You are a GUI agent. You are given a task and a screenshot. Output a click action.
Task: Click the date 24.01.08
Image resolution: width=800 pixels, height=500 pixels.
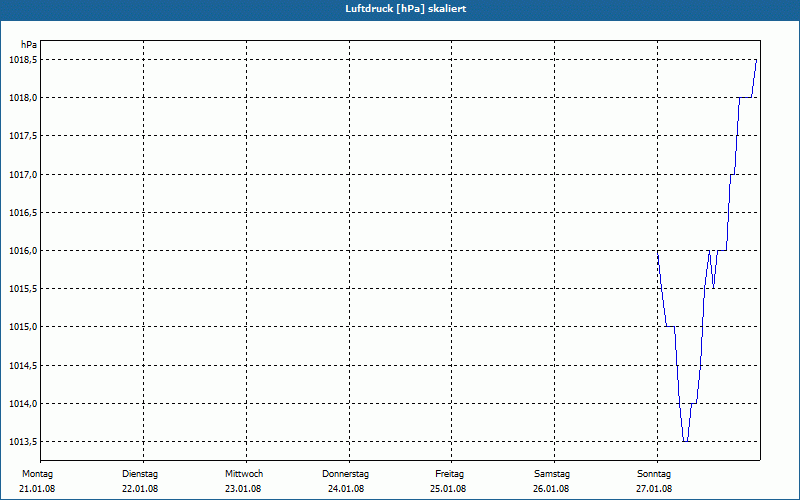tap(346, 489)
